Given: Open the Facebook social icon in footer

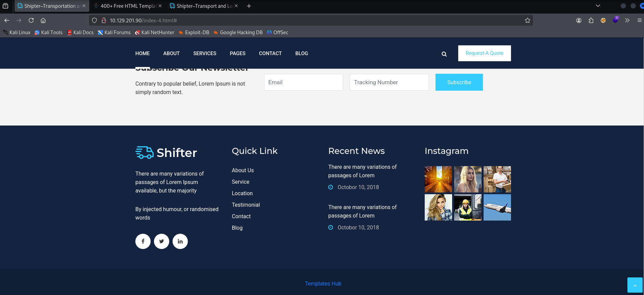Looking at the screenshot, I should coord(143,242).
